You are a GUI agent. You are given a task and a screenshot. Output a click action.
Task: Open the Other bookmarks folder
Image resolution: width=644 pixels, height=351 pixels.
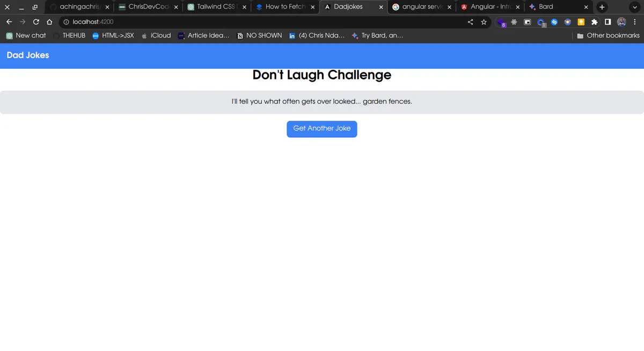(608, 35)
